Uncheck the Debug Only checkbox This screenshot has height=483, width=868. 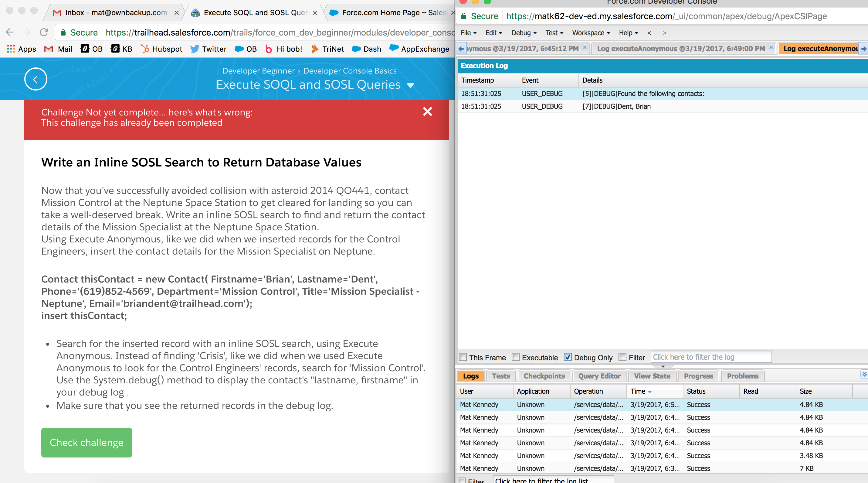pos(568,357)
